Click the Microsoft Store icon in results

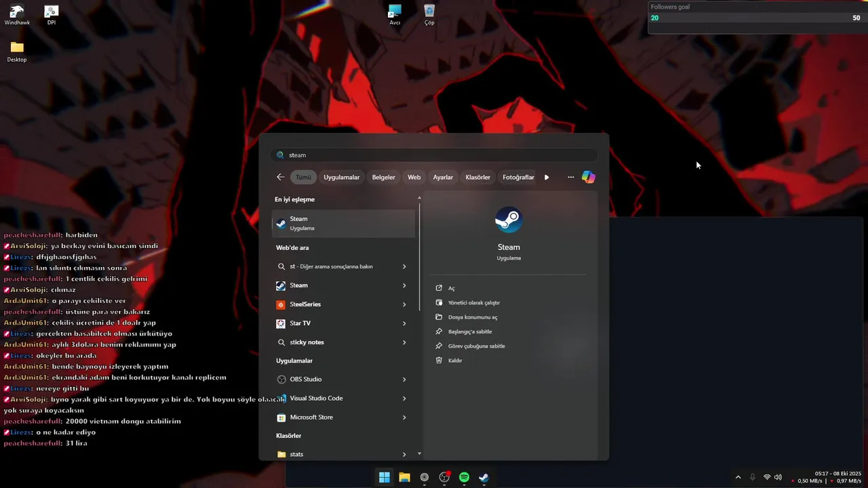tap(281, 418)
